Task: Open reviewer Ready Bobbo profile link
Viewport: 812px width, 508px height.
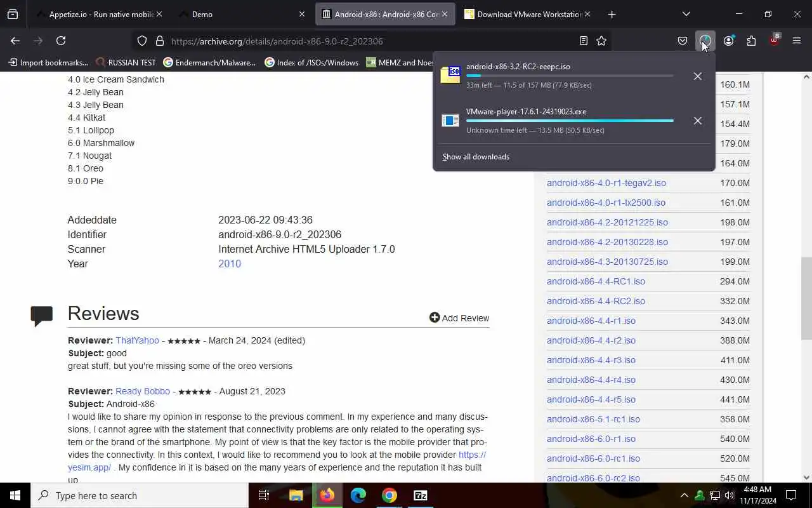Action: (x=143, y=391)
